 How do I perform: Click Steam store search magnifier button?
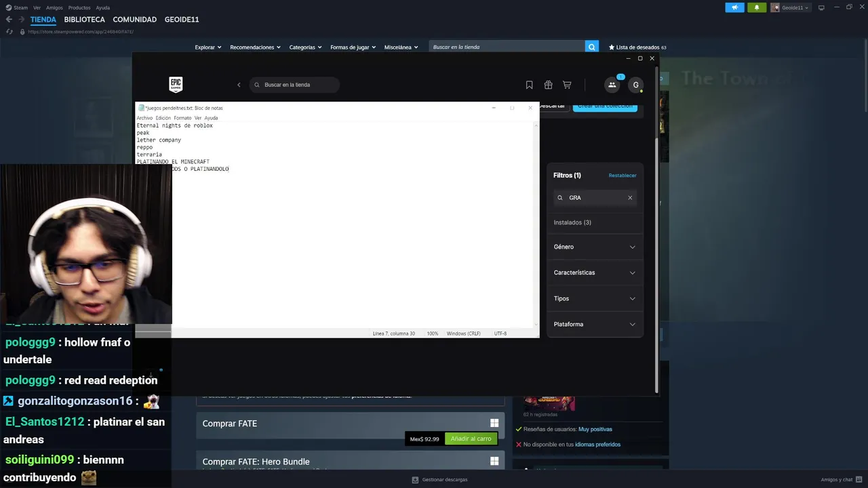[x=592, y=47]
